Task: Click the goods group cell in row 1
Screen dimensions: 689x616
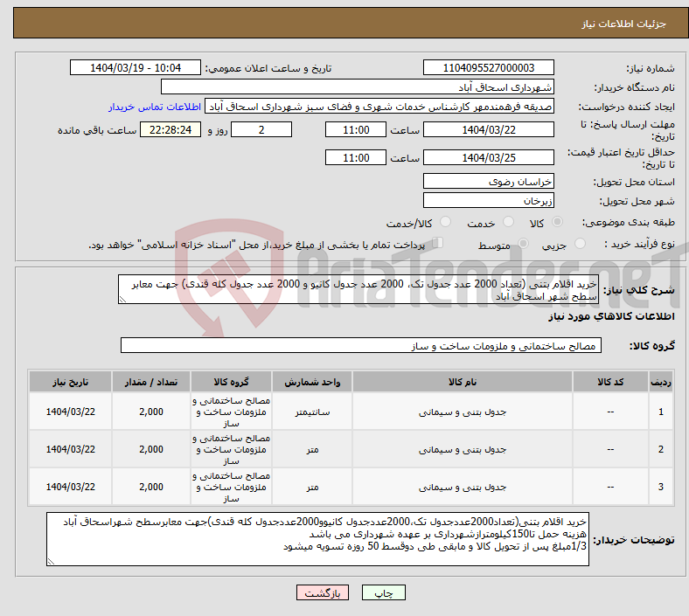Action: (231, 412)
